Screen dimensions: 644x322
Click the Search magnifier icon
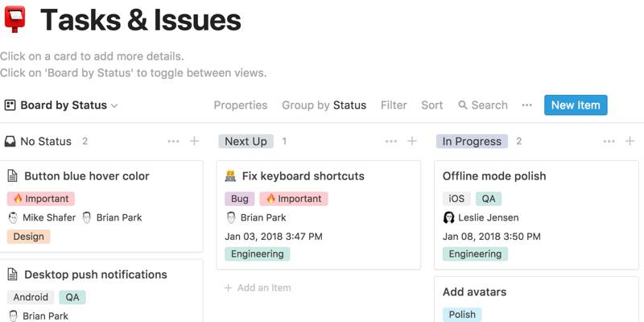463,105
